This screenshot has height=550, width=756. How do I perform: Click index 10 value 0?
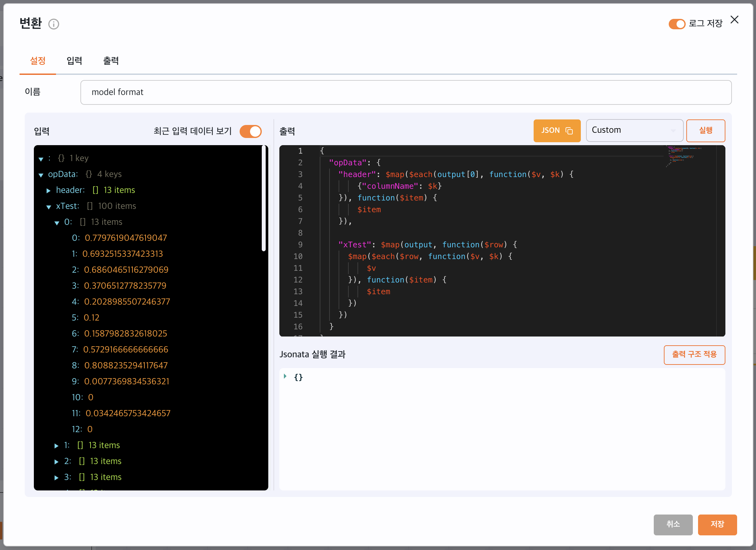(91, 398)
